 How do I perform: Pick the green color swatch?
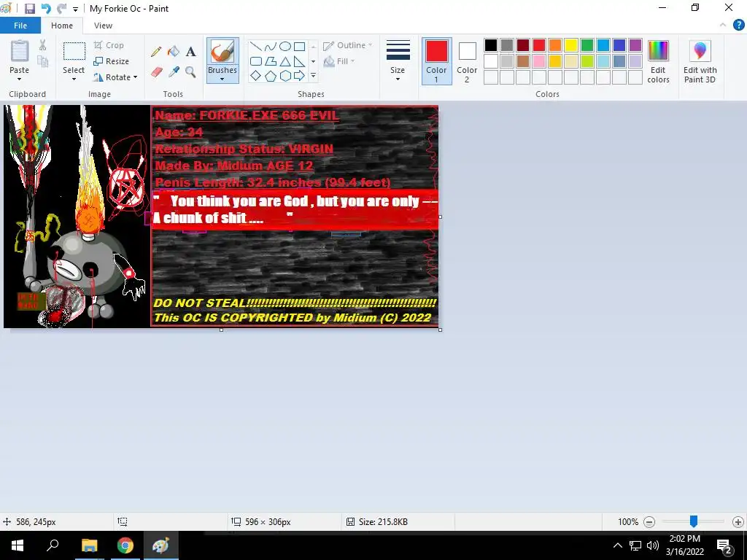click(587, 45)
